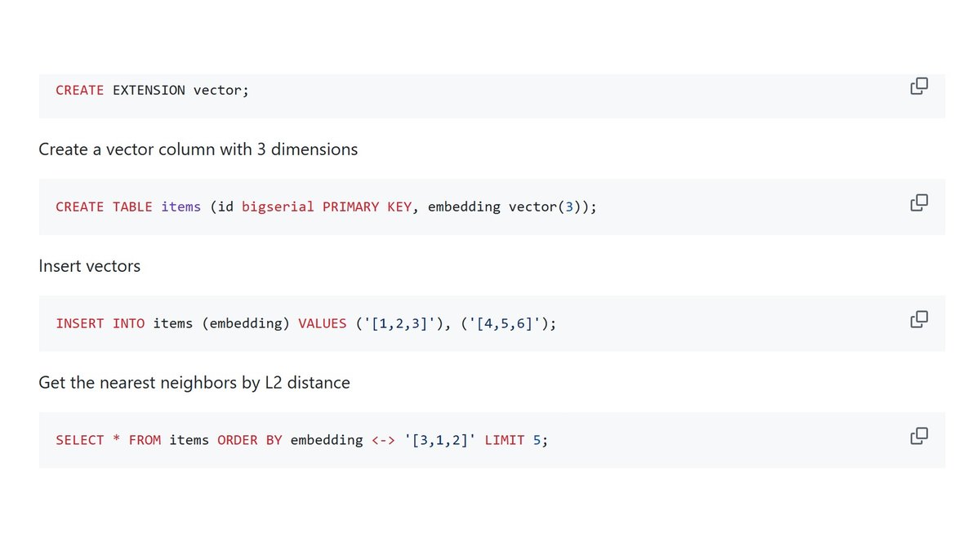Click the 'Insert vectors' paragraph text
The image size is (980, 551).
click(x=90, y=266)
